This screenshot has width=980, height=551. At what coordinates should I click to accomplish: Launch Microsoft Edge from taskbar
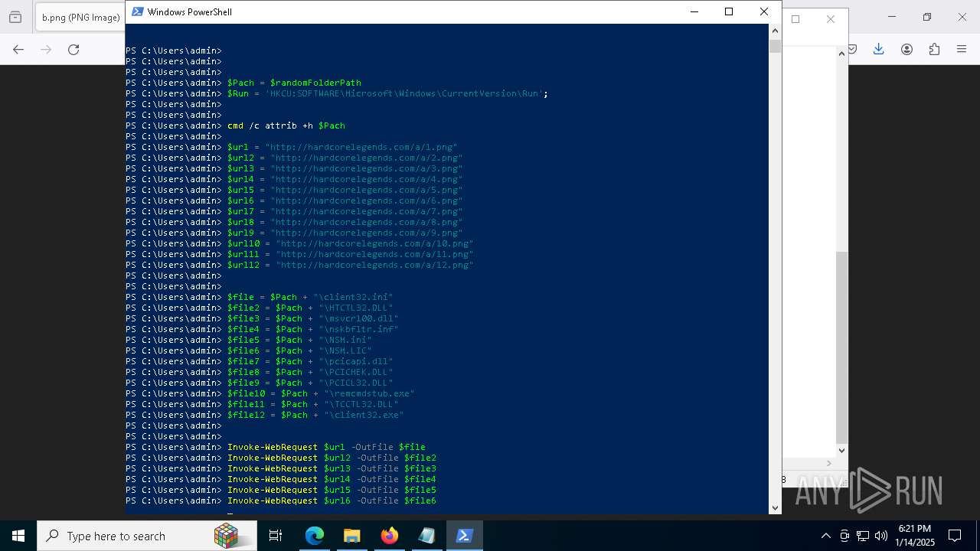pyautogui.click(x=315, y=536)
